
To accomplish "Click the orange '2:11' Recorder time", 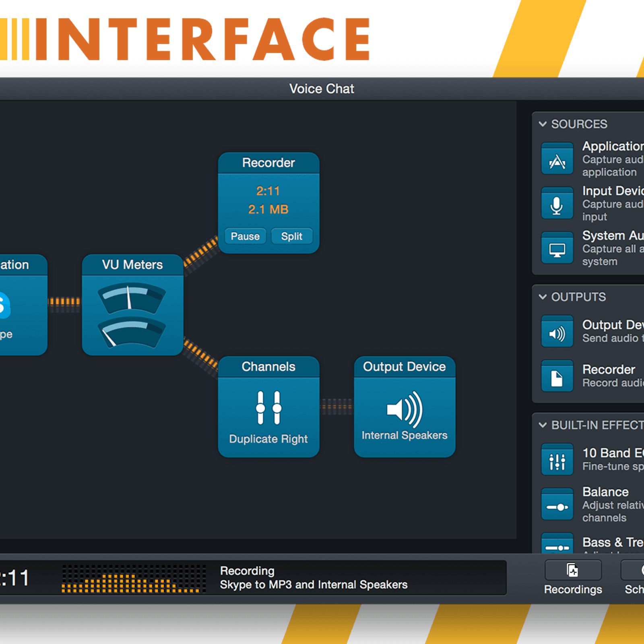I will tap(268, 191).
